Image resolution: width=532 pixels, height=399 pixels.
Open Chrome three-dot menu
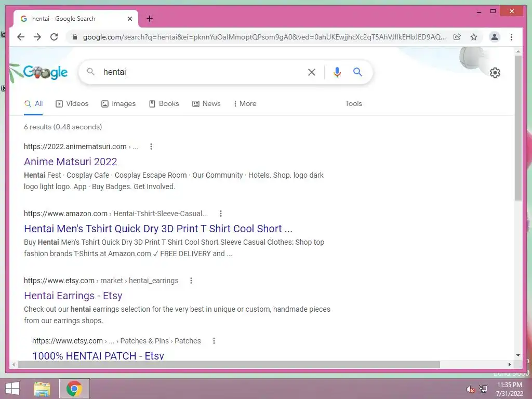pos(511,37)
